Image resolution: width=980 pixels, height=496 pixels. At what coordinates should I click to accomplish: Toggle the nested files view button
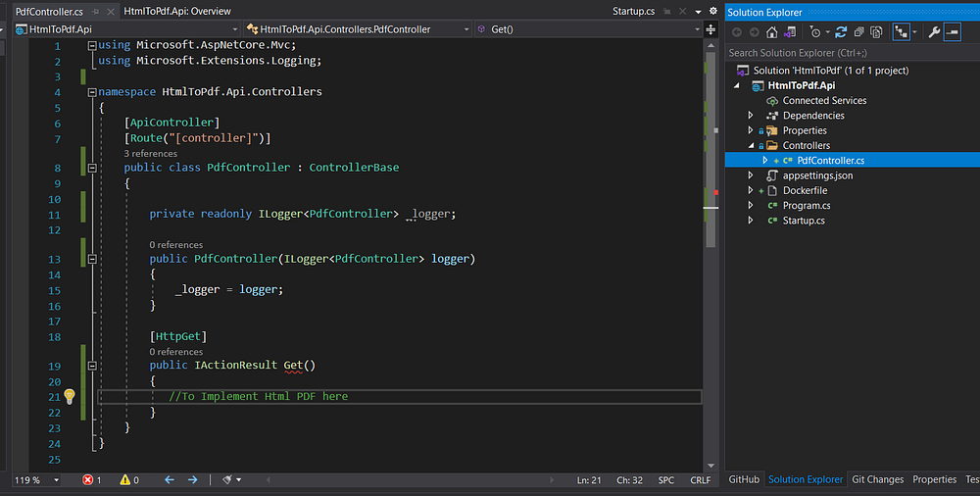(901, 32)
